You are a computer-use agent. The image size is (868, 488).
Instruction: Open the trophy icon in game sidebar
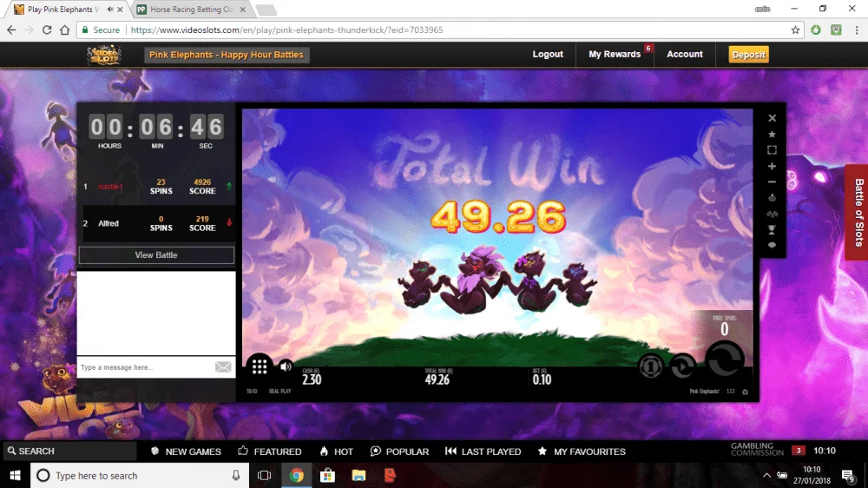(x=772, y=229)
